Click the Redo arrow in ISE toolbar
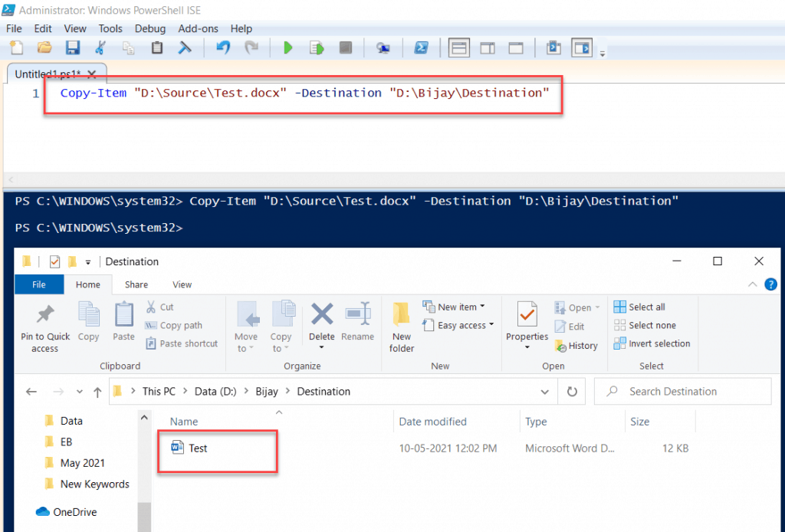Image resolution: width=785 pixels, height=532 pixels. 251,48
